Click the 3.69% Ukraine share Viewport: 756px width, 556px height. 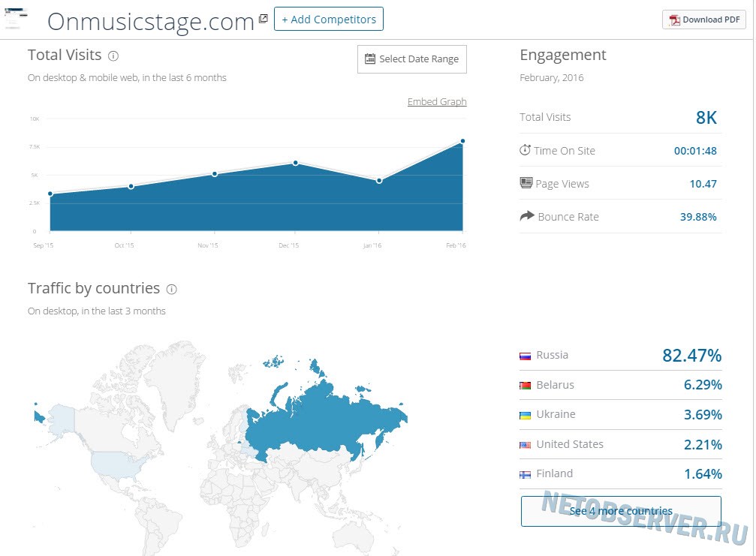703,415
